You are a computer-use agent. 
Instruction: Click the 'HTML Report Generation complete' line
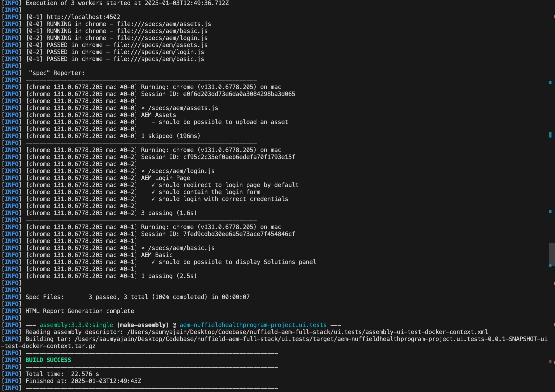tap(80, 311)
